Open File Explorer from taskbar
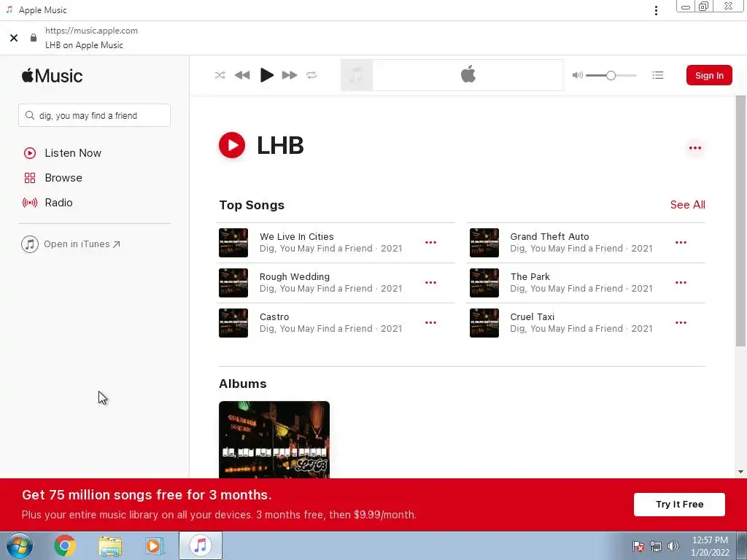 (x=110, y=546)
